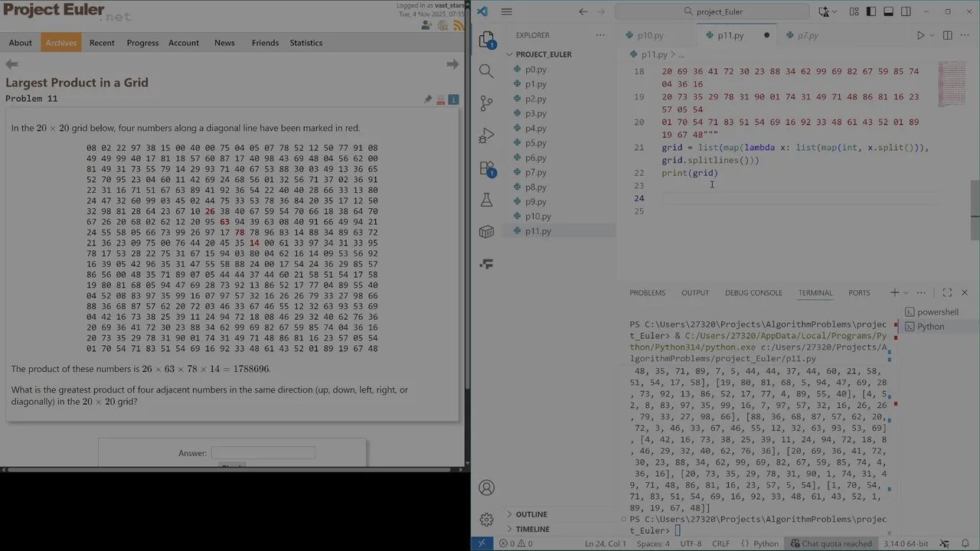
Task: Open the new terminal launch profile dropdown
Action: tap(905, 292)
